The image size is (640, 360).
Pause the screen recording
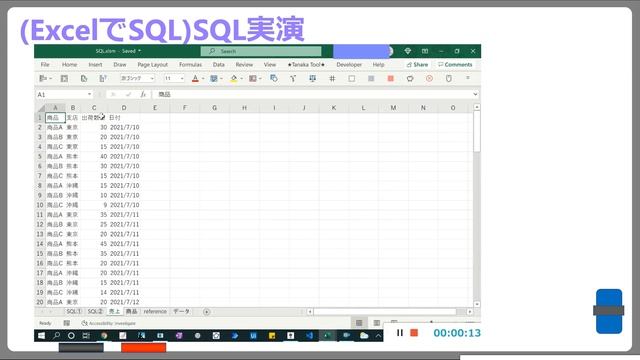(400, 333)
